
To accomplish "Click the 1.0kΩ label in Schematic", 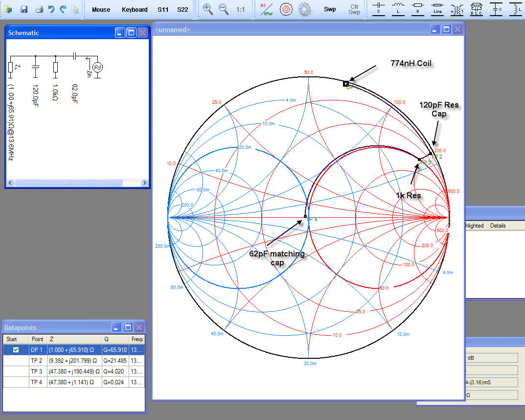I will coord(55,93).
